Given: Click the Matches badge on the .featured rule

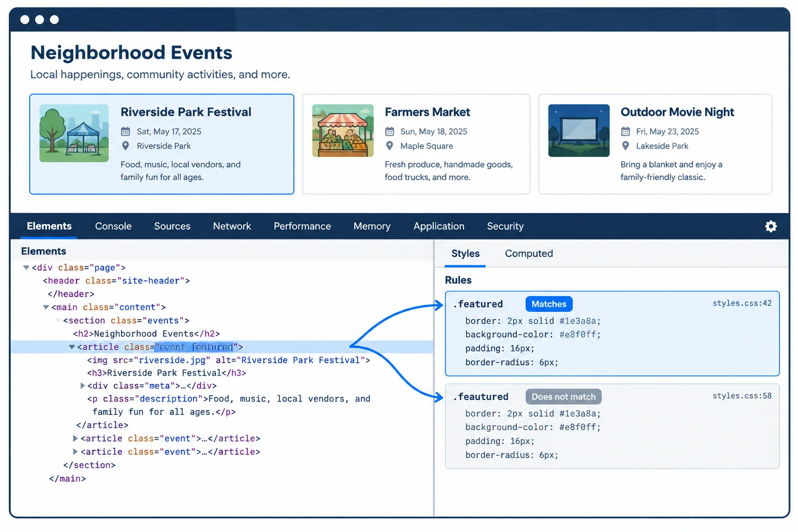Looking at the screenshot, I should tap(549, 304).
